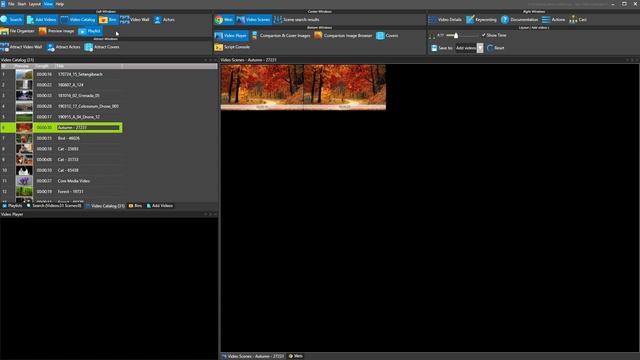
Task: Select the highlighted Autumn - 27237 row
Action: tap(61, 127)
